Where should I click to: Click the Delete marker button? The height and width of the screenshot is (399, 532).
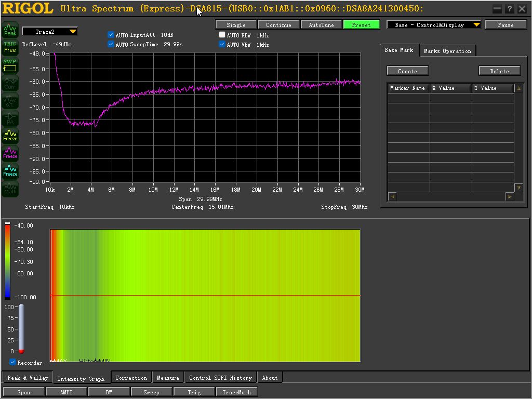(x=499, y=71)
